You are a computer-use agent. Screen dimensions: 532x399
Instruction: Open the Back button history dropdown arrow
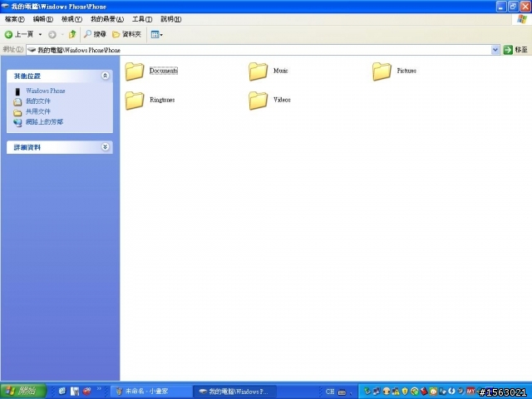[x=40, y=34]
